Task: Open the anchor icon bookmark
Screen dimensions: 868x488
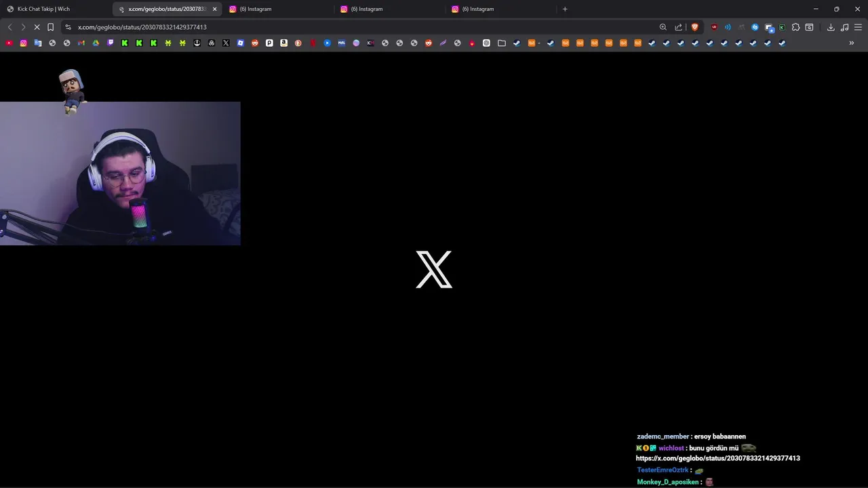Action: pos(197,43)
